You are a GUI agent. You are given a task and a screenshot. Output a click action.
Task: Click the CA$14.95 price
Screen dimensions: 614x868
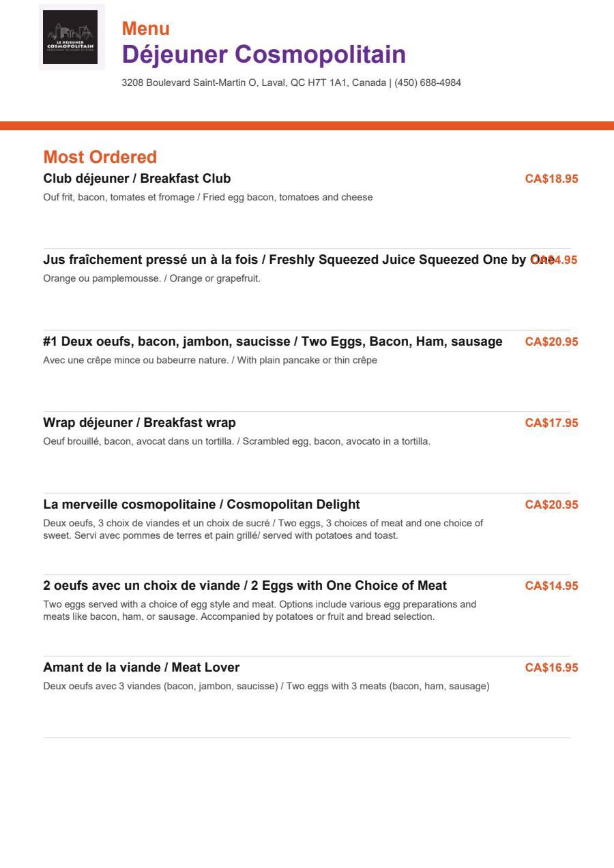(551, 586)
